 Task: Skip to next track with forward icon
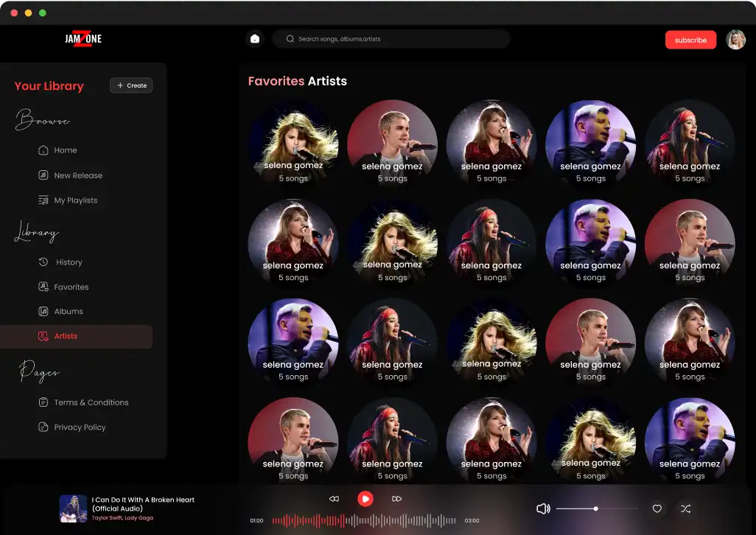pos(396,499)
